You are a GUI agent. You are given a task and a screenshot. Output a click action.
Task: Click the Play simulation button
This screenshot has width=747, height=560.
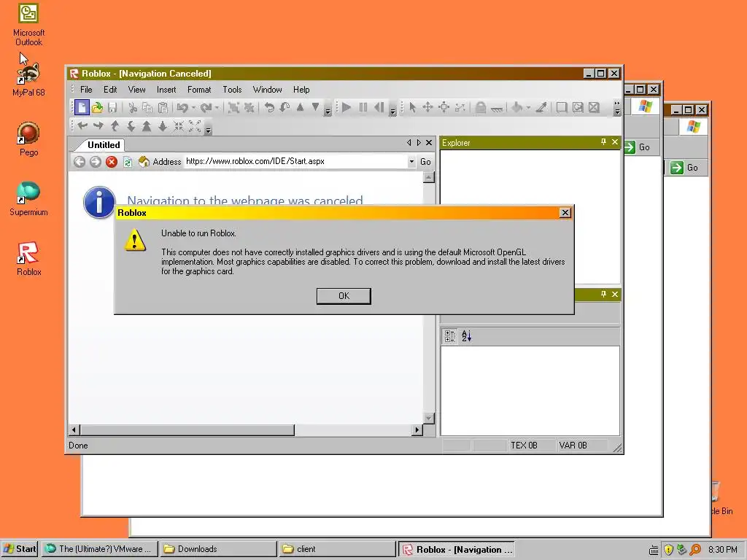point(347,108)
